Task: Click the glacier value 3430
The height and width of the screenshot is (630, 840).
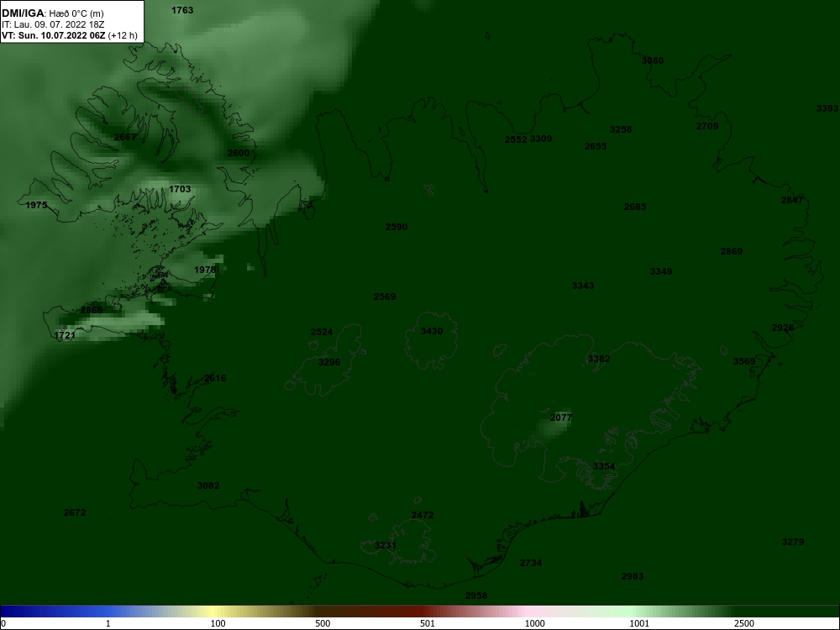Action: (432, 331)
